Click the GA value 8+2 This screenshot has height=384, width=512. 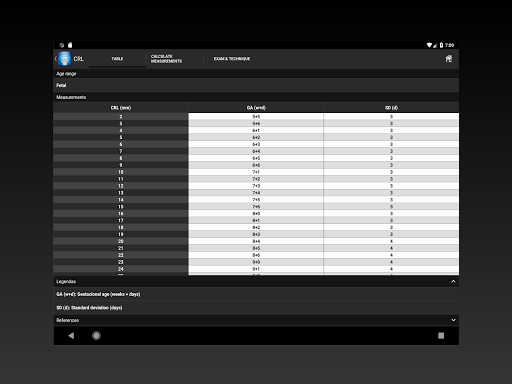pyautogui.click(x=256, y=227)
